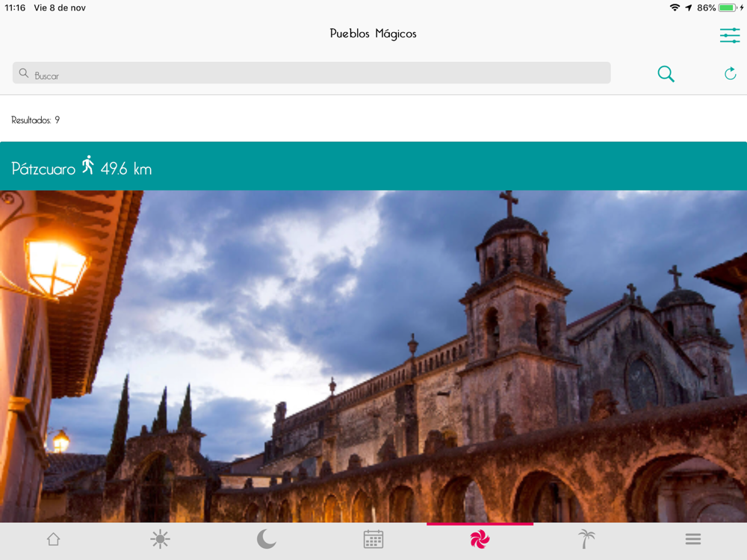Refresh the results with the reload icon

tap(730, 73)
